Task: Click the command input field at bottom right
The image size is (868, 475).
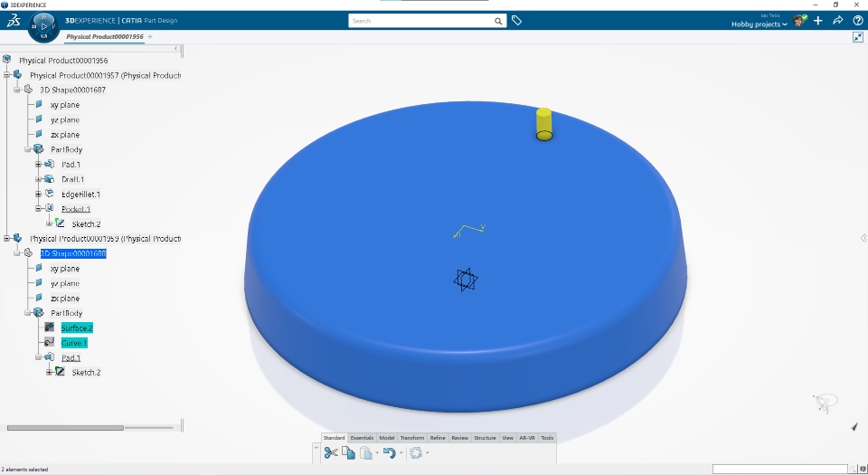Action: pos(779,469)
